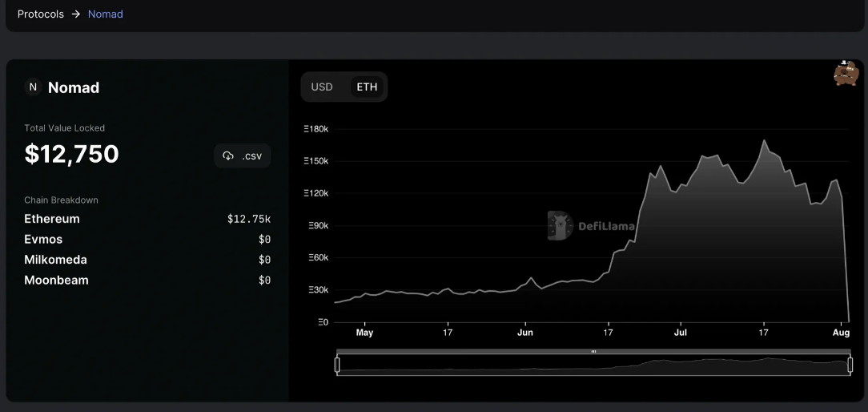This screenshot has width=868, height=412.
Task: Click the Evmos chain row
Action: point(147,240)
